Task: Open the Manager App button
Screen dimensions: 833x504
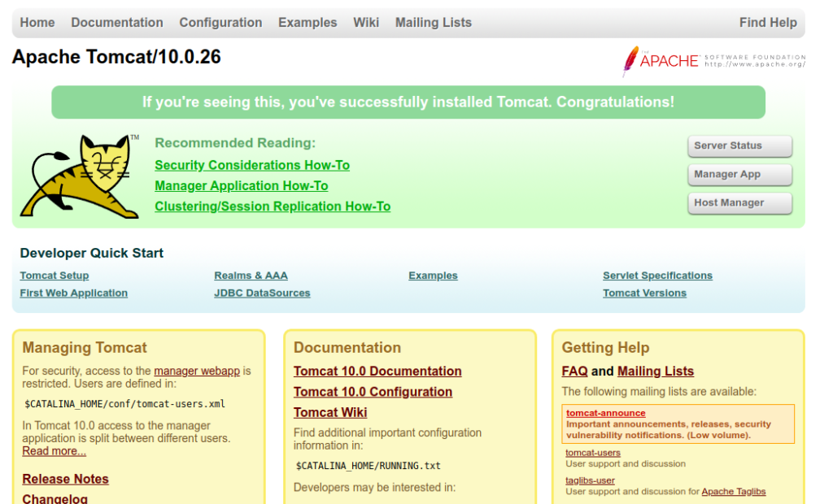Action: coord(739,175)
